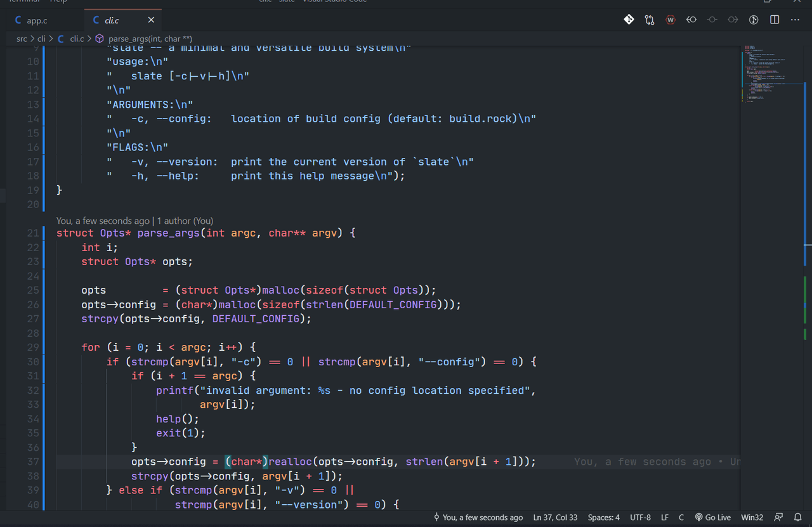Expand the cli folder breadcrumb
Image resolution: width=812 pixels, height=527 pixels.
click(41, 39)
